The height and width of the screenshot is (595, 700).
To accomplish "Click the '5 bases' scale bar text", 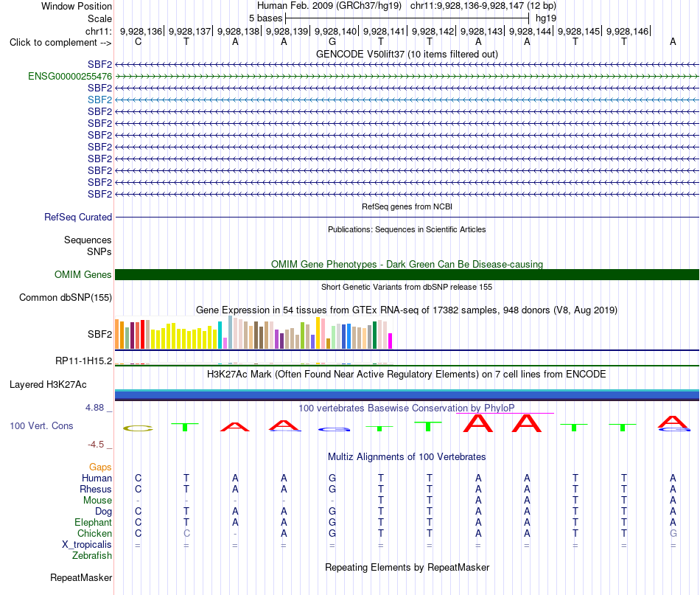I will (265, 18).
